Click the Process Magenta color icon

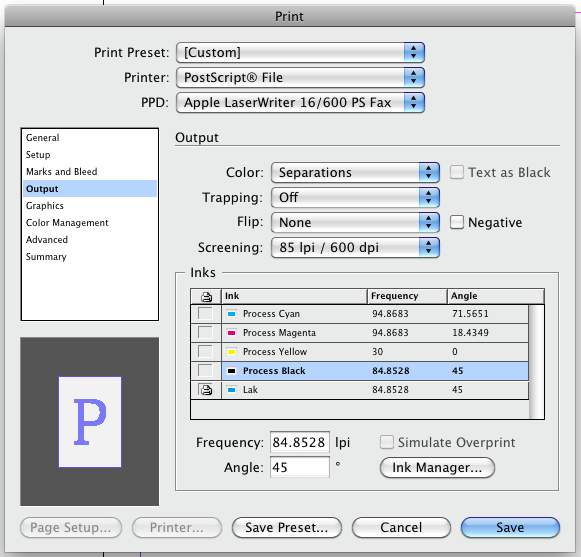point(232,333)
